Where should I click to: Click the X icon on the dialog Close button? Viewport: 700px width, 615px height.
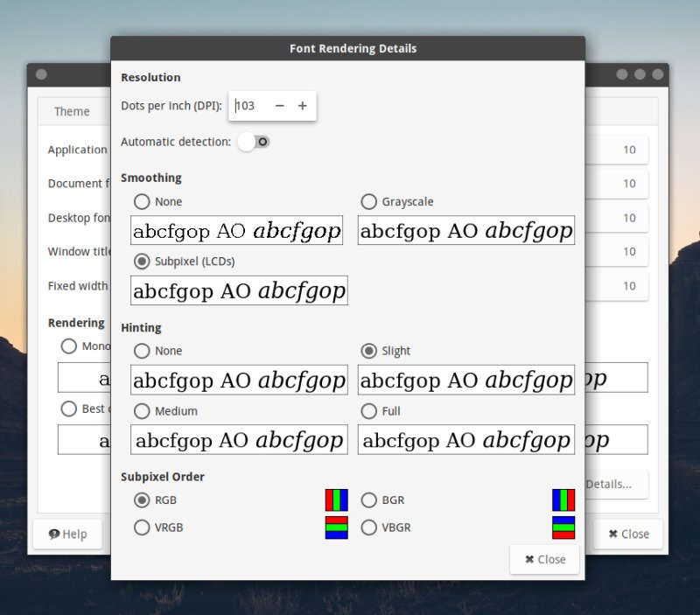coord(528,560)
